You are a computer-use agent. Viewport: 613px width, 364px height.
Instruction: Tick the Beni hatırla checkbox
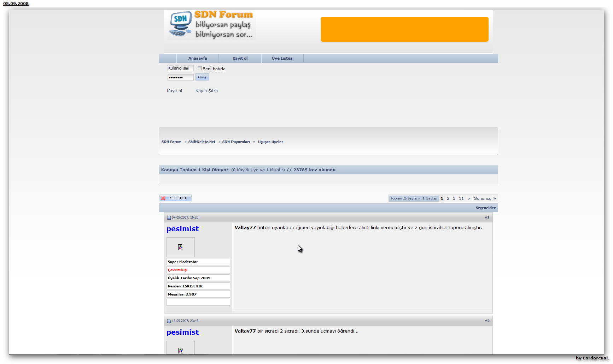(199, 68)
